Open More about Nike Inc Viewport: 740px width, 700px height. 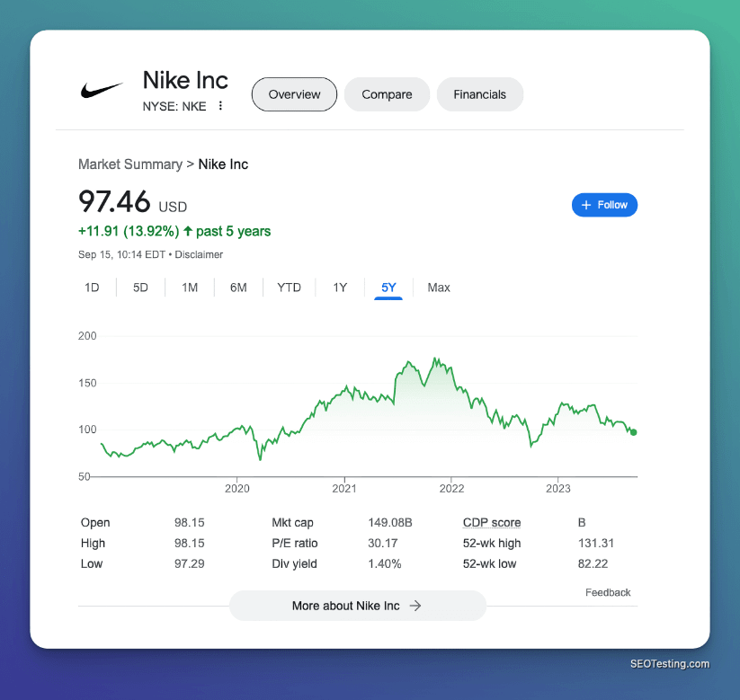point(357,606)
